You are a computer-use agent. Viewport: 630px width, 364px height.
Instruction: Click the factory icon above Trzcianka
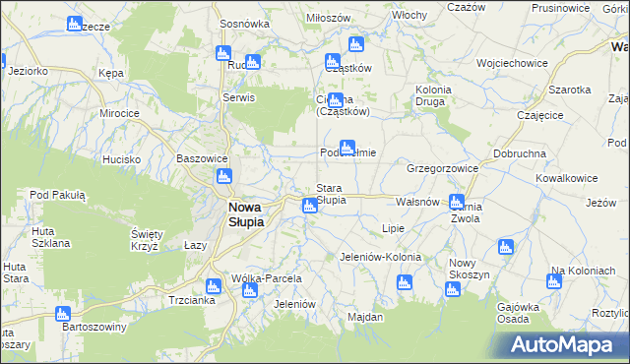[x=214, y=286]
